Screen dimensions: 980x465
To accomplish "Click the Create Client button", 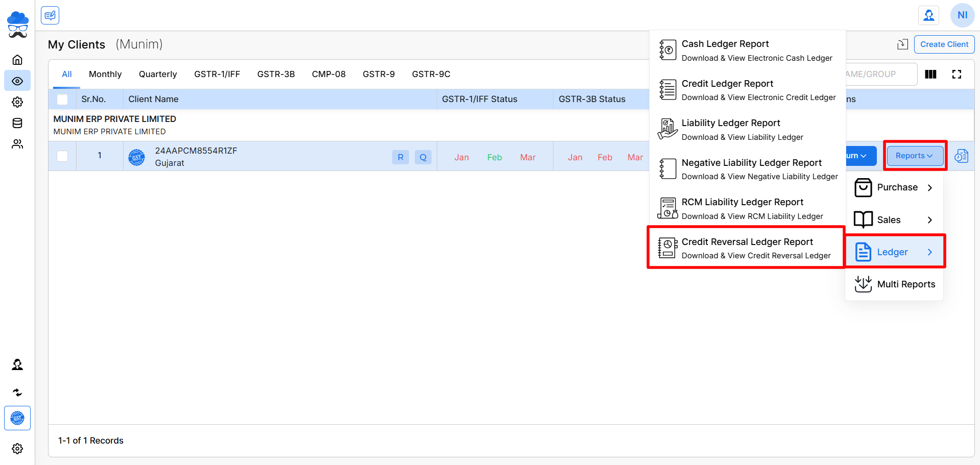I will 944,44.
